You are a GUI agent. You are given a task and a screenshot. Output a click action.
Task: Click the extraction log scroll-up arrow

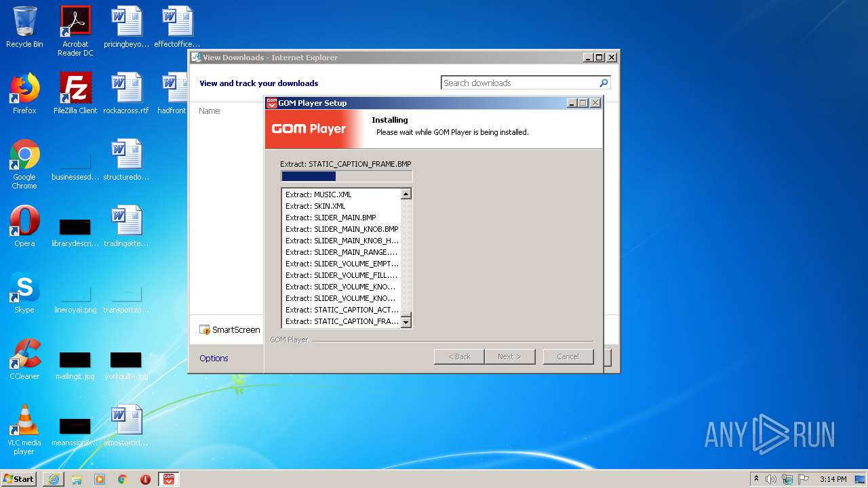pyautogui.click(x=406, y=194)
